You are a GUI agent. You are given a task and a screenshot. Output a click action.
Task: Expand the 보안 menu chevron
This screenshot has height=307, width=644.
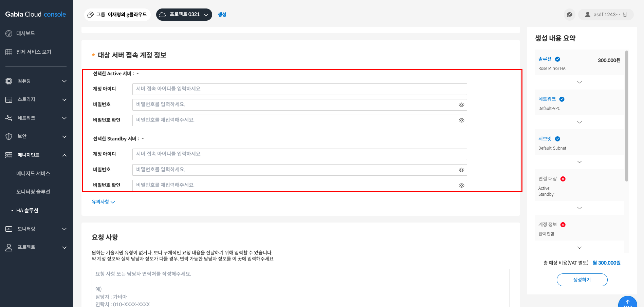click(x=65, y=137)
